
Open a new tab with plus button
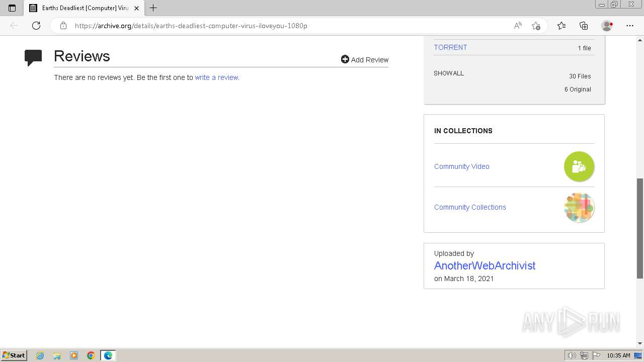tap(153, 8)
